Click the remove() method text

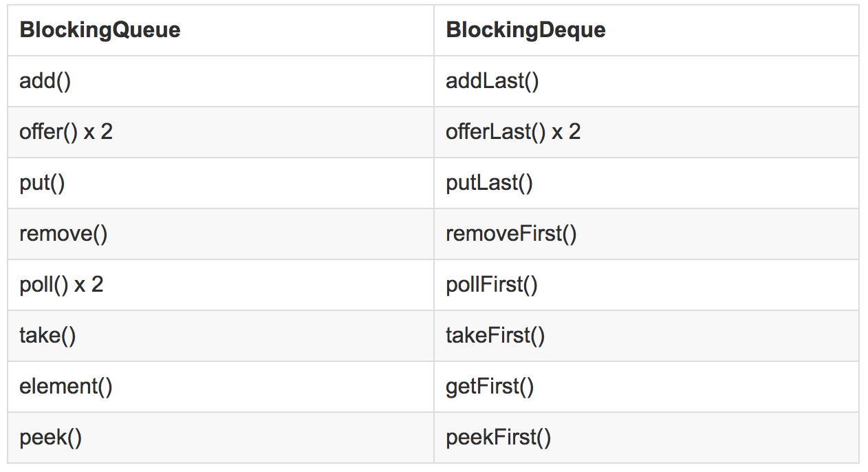[64, 234]
